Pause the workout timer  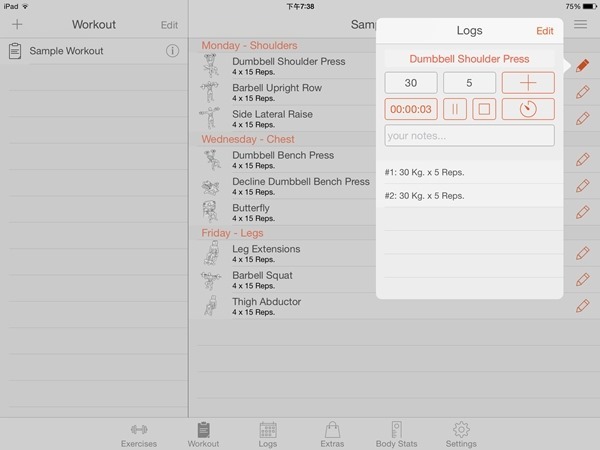coord(455,109)
